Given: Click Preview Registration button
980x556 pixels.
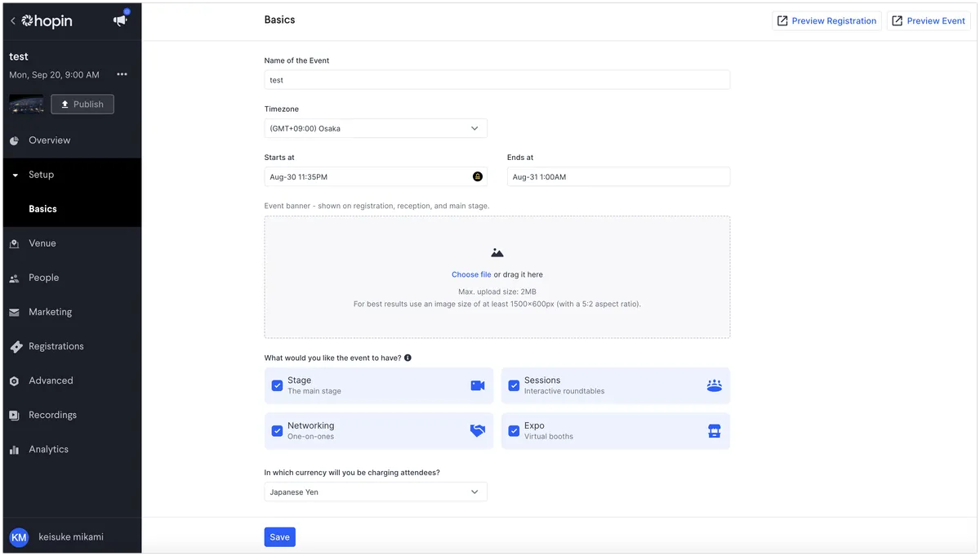Looking at the screenshot, I should pos(826,20).
